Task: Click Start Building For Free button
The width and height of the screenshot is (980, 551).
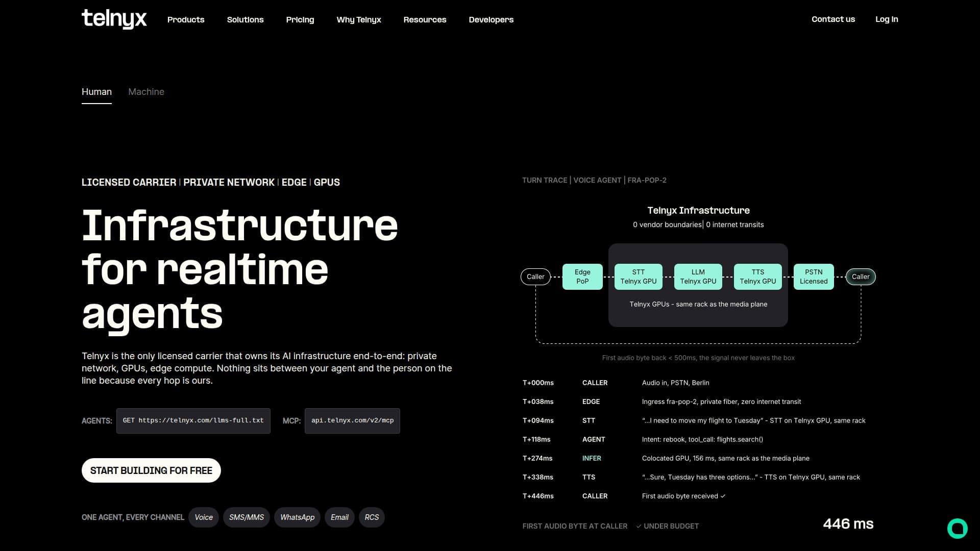Action: click(x=151, y=470)
